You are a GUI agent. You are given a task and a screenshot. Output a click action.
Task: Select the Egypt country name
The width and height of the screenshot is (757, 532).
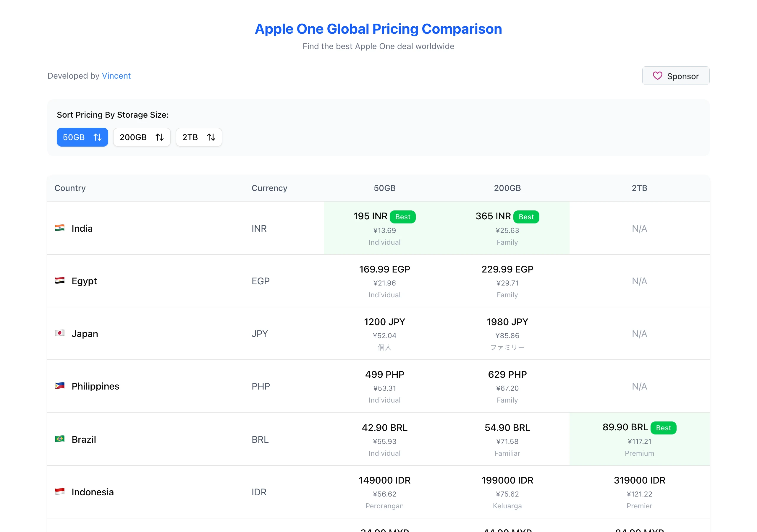[84, 281]
